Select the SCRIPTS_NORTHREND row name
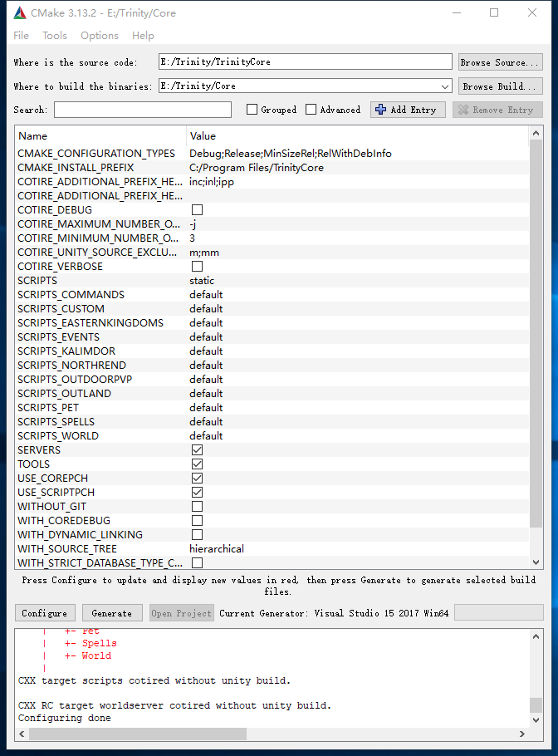Viewport: 558px width, 756px height. tap(71, 366)
